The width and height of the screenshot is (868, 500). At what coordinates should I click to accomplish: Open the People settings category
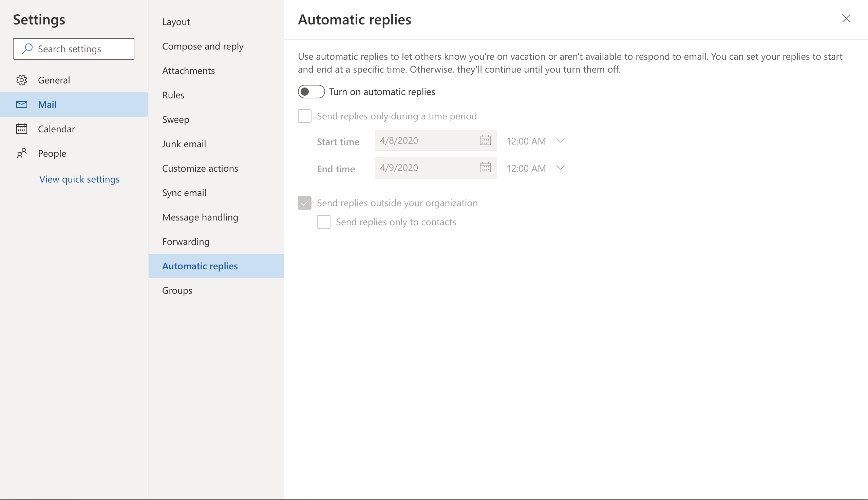(x=74, y=153)
